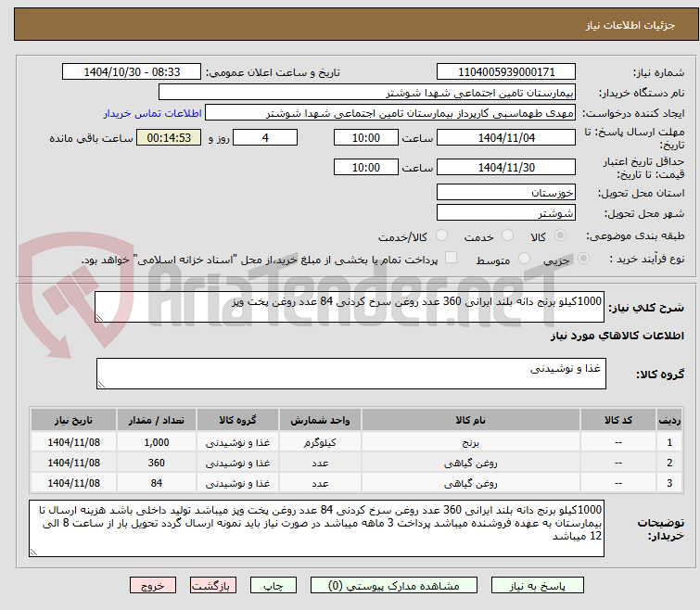Click the چاپ print button
The width and height of the screenshot is (700, 610).
tap(274, 586)
